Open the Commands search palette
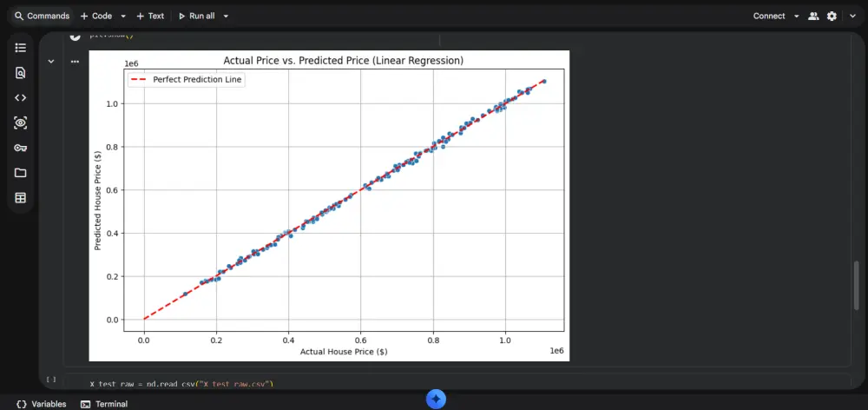 [42, 16]
